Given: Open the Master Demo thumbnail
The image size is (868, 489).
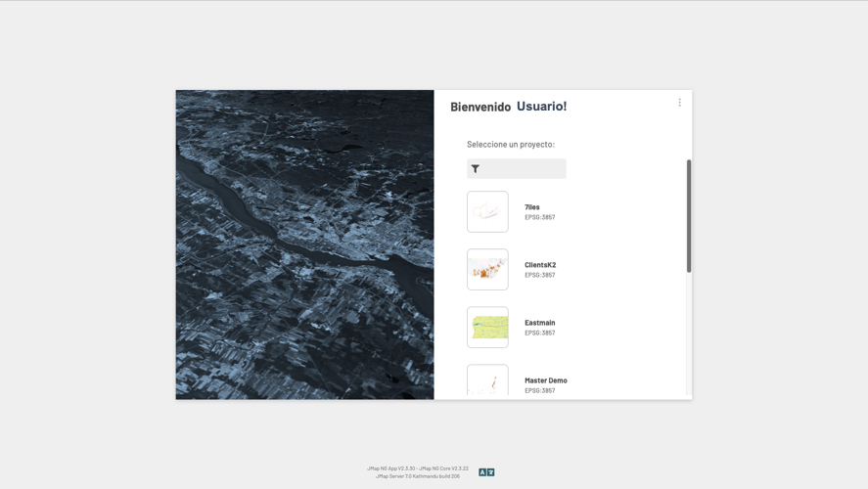Looking at the screenshot, I should (x=487, y=380).
